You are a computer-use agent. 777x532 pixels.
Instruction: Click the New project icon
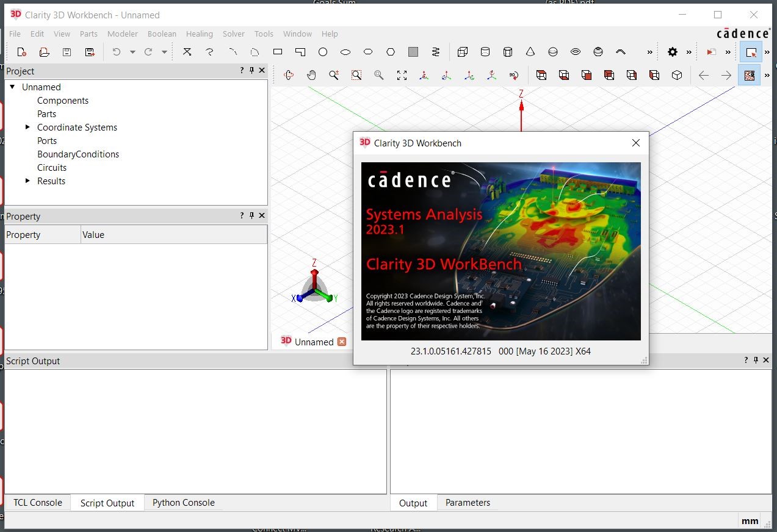point(22,52)
